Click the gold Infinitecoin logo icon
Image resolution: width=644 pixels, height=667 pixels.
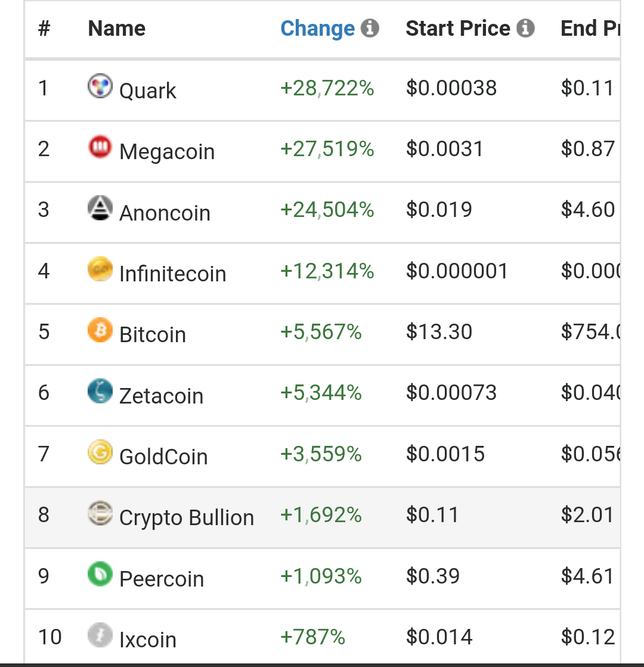click(100, 269)
